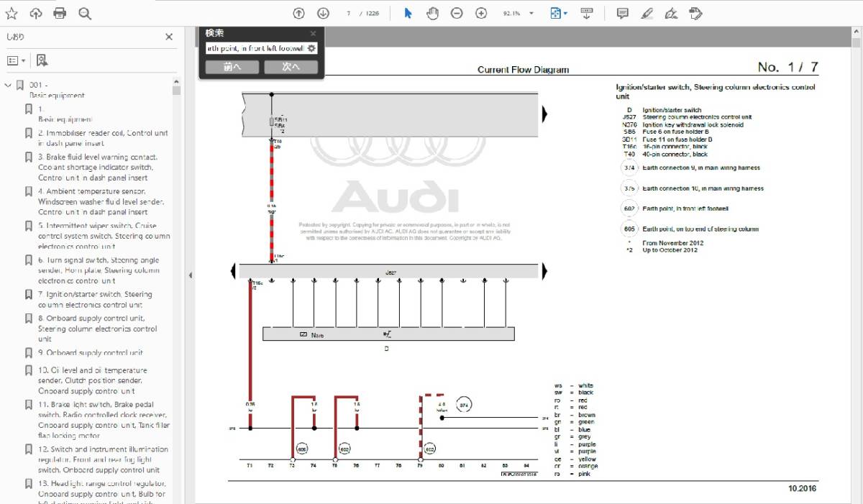Open bookmark '3. Brake fluid level warning contact'
The image size is (863, 504).
click(x=98, y=168)
